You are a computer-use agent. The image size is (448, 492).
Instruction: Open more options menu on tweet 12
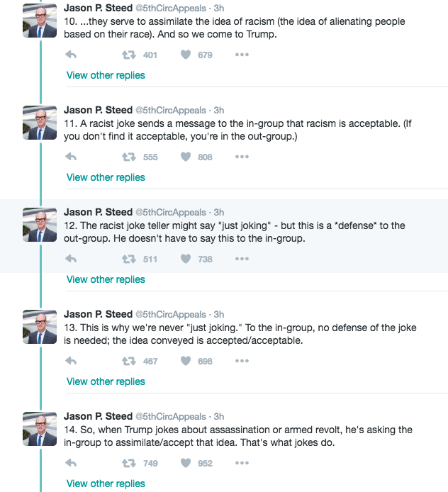click(242, 259)
